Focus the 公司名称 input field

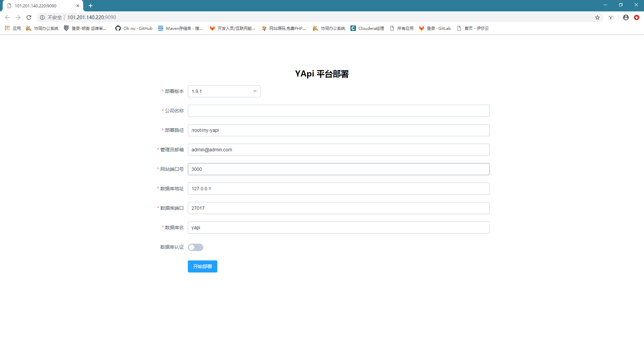tap(339, 111)
